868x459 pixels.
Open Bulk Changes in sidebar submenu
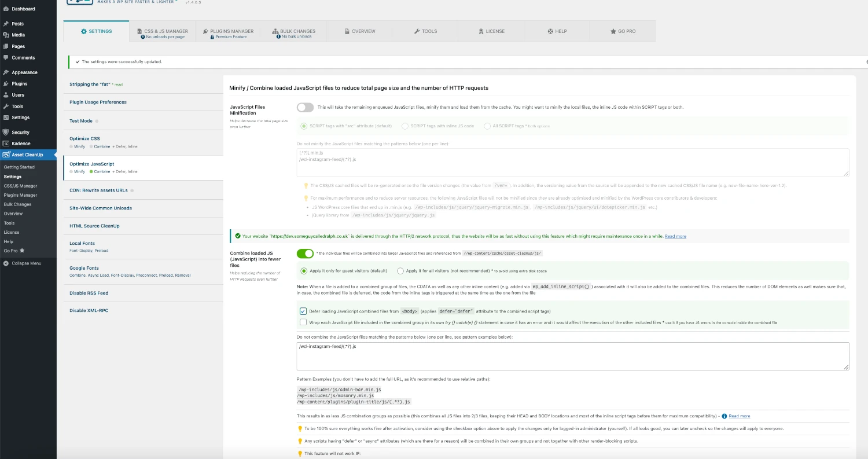click(x=17, y=204)
